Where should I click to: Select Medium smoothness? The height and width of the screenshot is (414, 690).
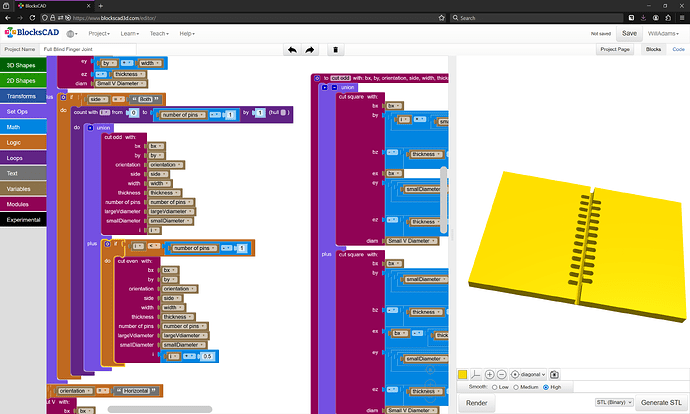pyautogui.click(x=516, y=387)
